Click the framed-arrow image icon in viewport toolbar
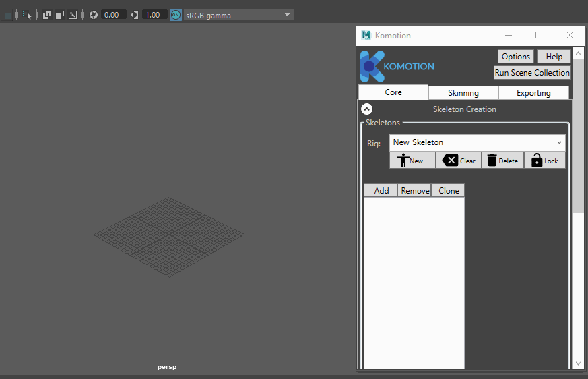Screen dimensions: 588x379 (73, 15)
